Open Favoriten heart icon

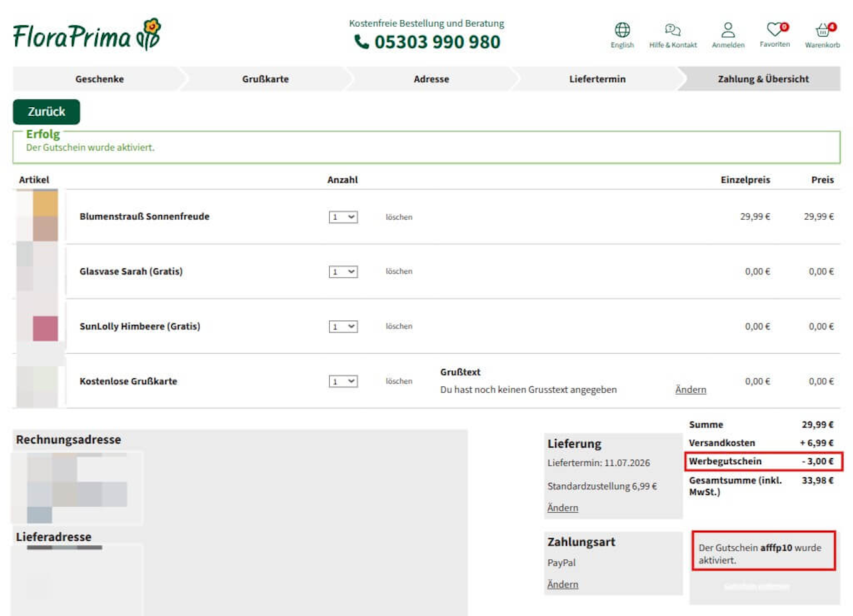[x=775, y=30]
